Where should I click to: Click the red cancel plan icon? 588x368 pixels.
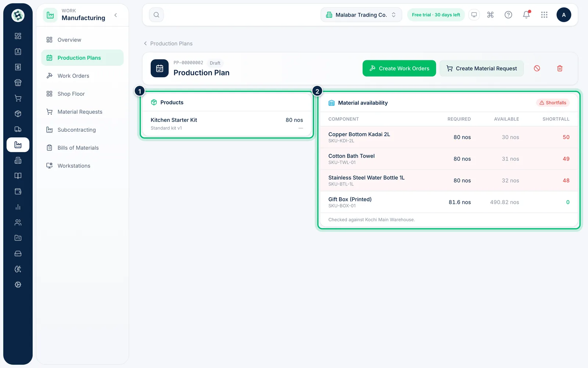537,68
